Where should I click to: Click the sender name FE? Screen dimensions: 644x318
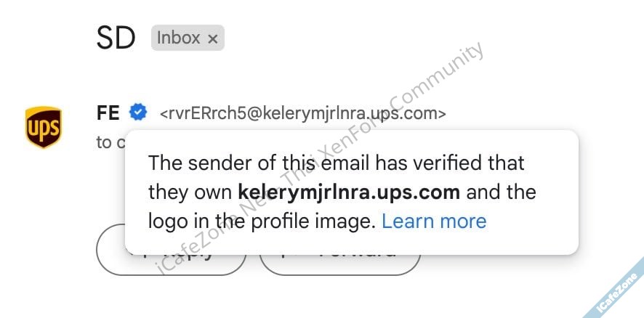click(108, 113)
